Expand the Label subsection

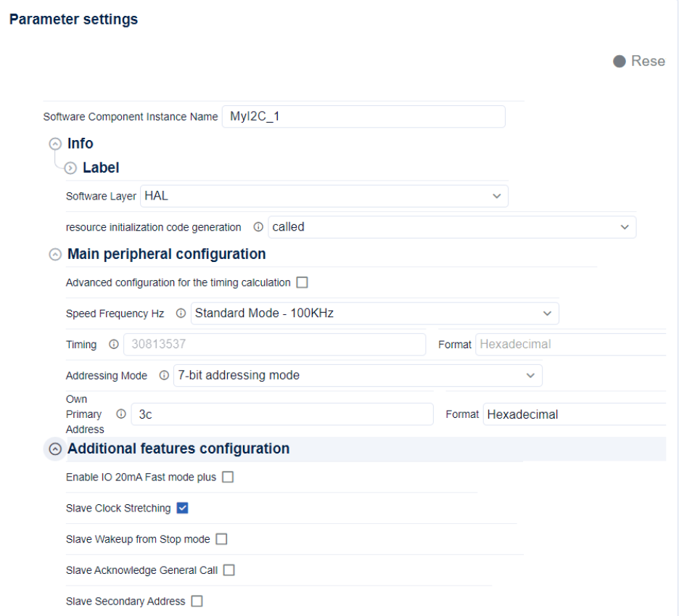click(x=70, y=168)
